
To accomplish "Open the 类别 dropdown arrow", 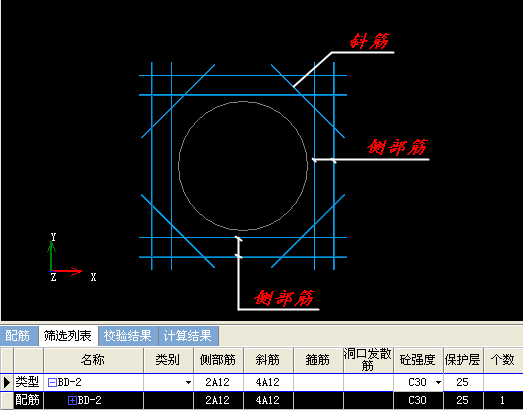I will pos(188,382).
